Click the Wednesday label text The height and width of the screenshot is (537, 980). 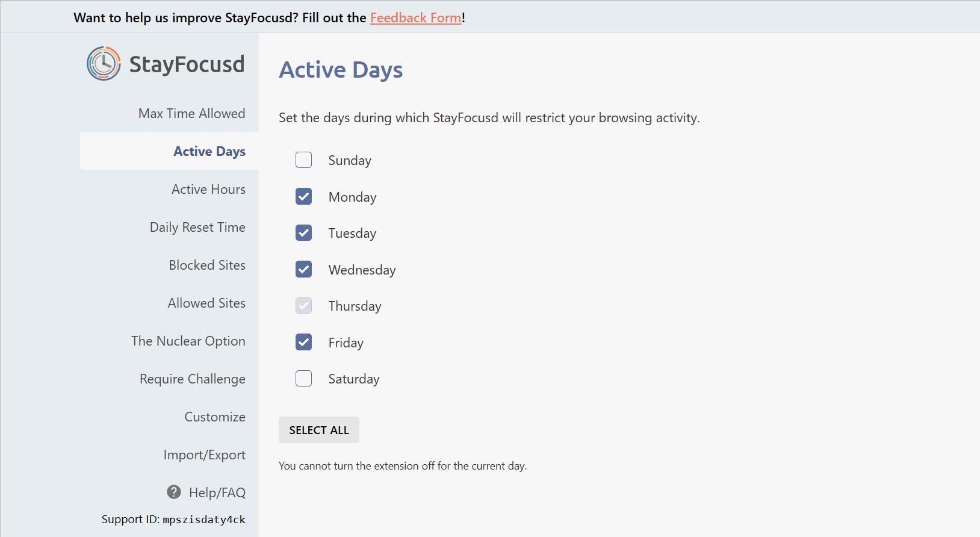tap(362, 270)
